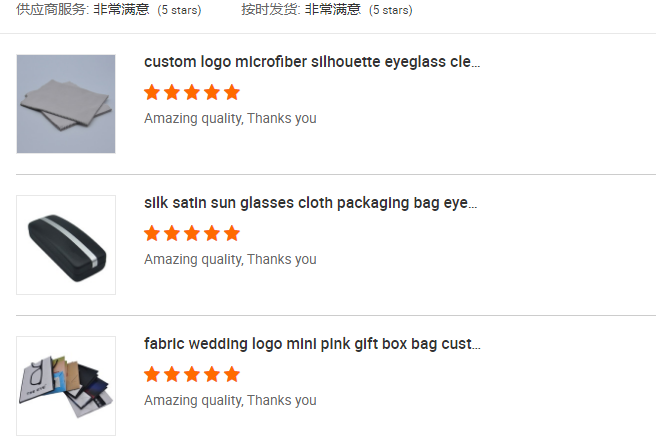Click the review comment under the silk satin listing
Viewport: 656px width, 445px height.
tap(230, 259)
